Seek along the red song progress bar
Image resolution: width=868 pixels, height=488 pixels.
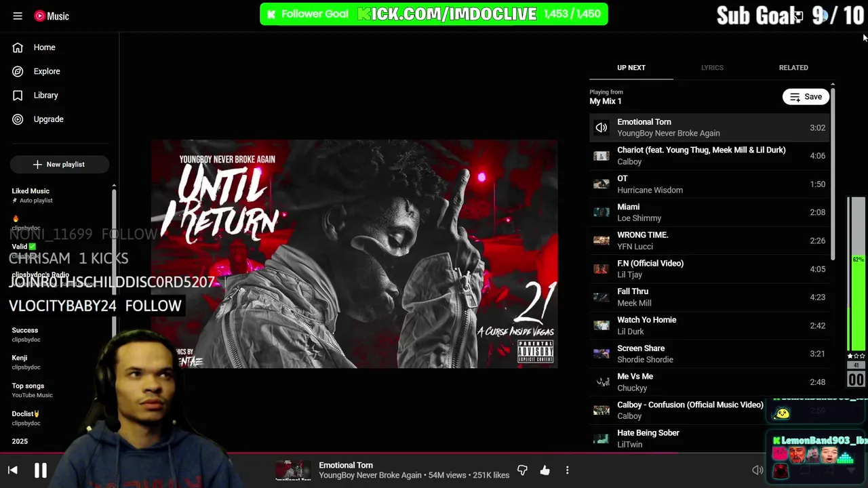pyautogui.click(x=434, y=453)
